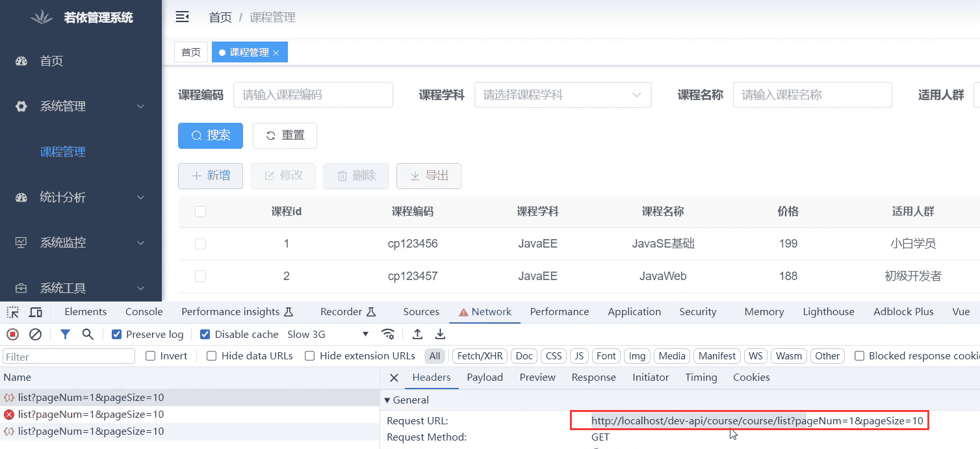The width and height of the screenshot is (980, 449).
Task: Stop recording the network log
Action: (x=12, y=334)
